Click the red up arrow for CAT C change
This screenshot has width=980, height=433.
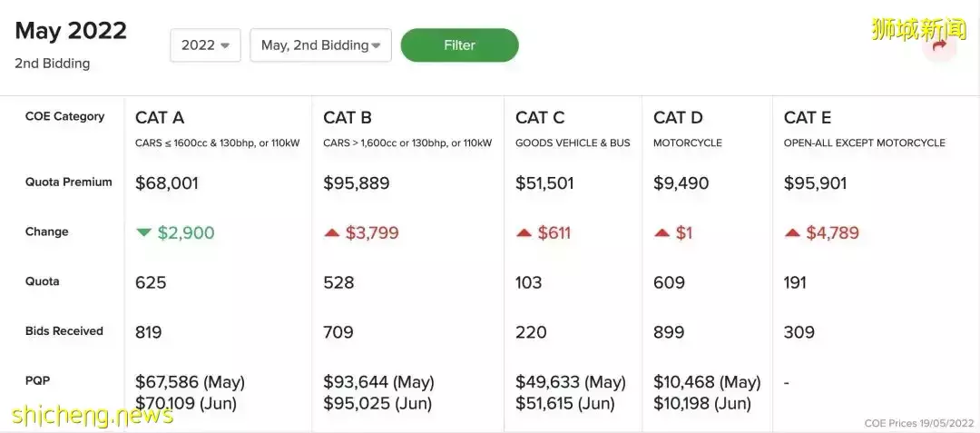524,232
